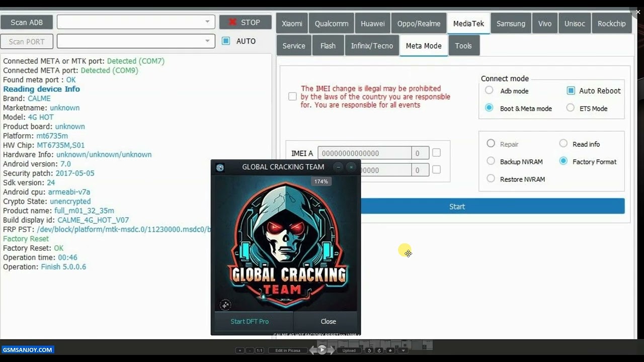Star the current image
Viewport: 644px width, 362px height.
pos(390,350)
